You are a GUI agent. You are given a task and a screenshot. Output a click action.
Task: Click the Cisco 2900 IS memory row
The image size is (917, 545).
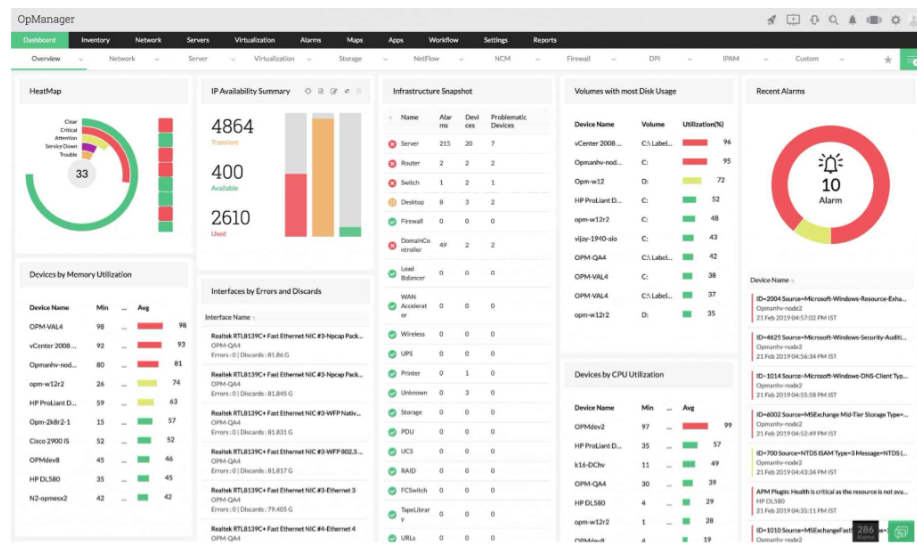pyautogui.click(x=104, y=441)
